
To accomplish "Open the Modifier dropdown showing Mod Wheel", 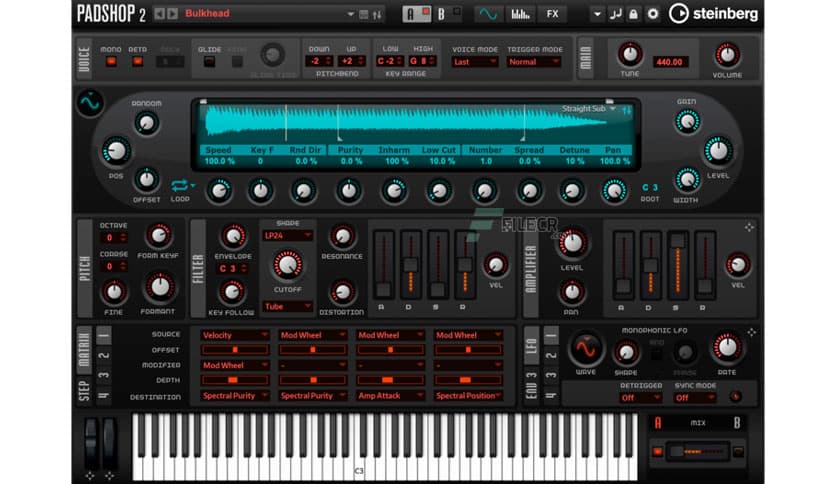I will (x=235, y=365).
